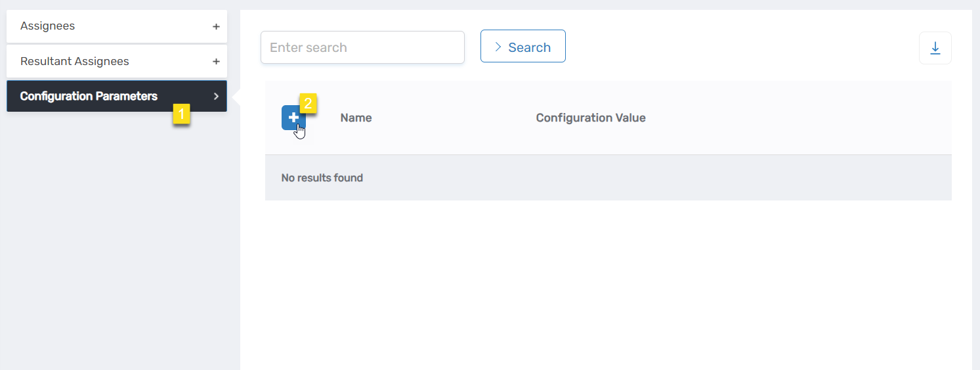This screenshot has width=980, height=370.
Task: Click the No results found row
Action: pos(322,177)
